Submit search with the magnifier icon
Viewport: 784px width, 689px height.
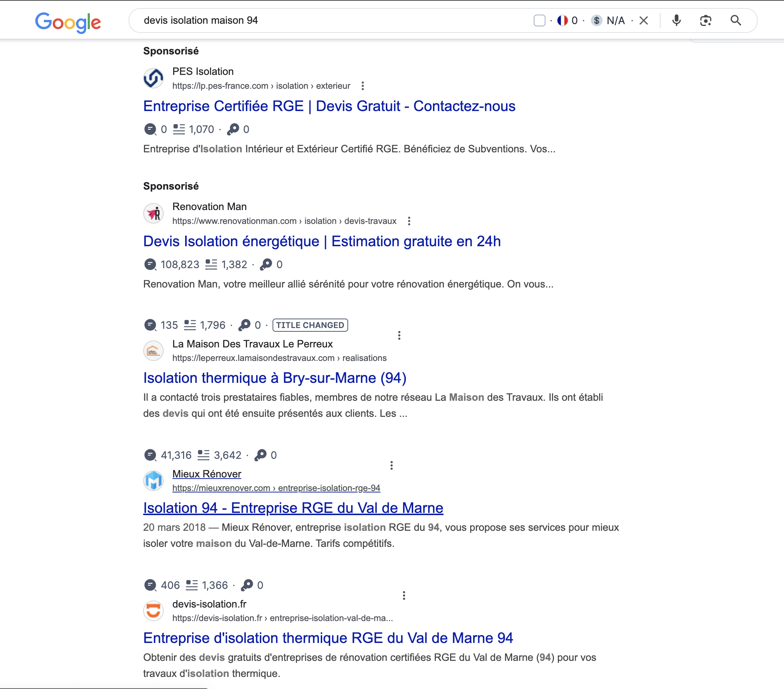pos(736,20)
